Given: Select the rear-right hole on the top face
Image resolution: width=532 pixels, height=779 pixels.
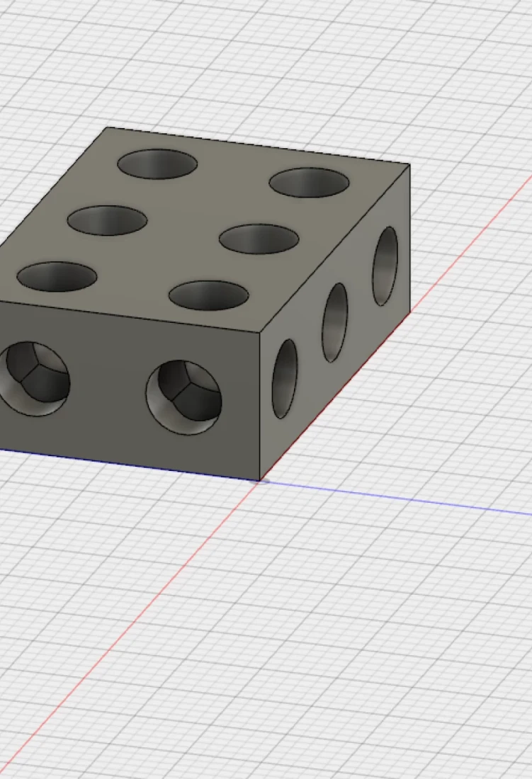Looking at the screenshot, I should click(x=309, y=182).
